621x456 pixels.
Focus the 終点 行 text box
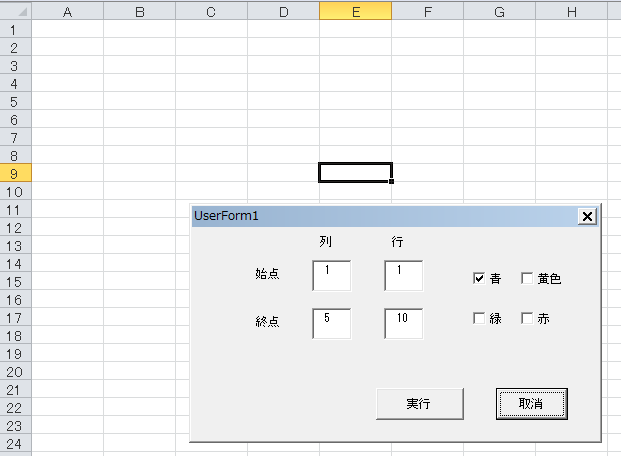click(403, 323)
